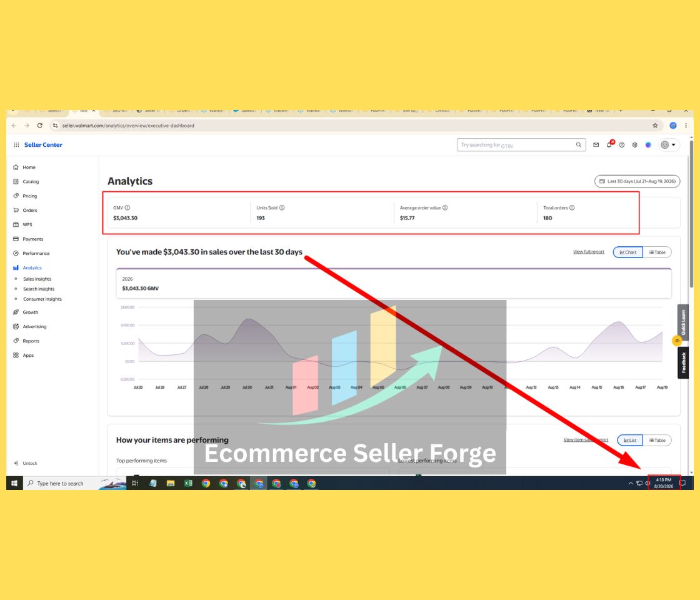Open Consumer Insights submenu item

coord(42,299)
